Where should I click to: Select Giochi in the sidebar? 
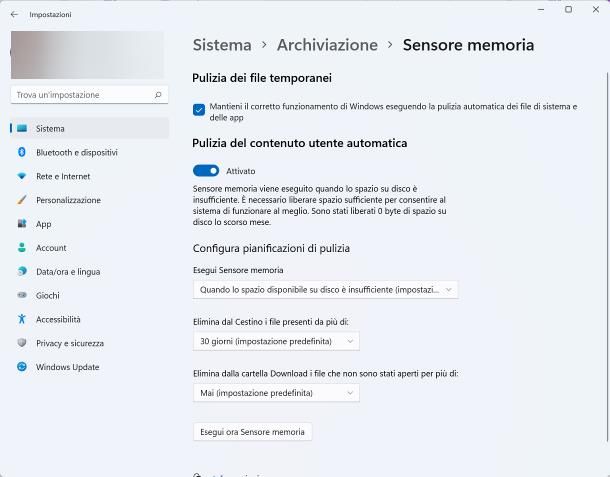[49, 295]
